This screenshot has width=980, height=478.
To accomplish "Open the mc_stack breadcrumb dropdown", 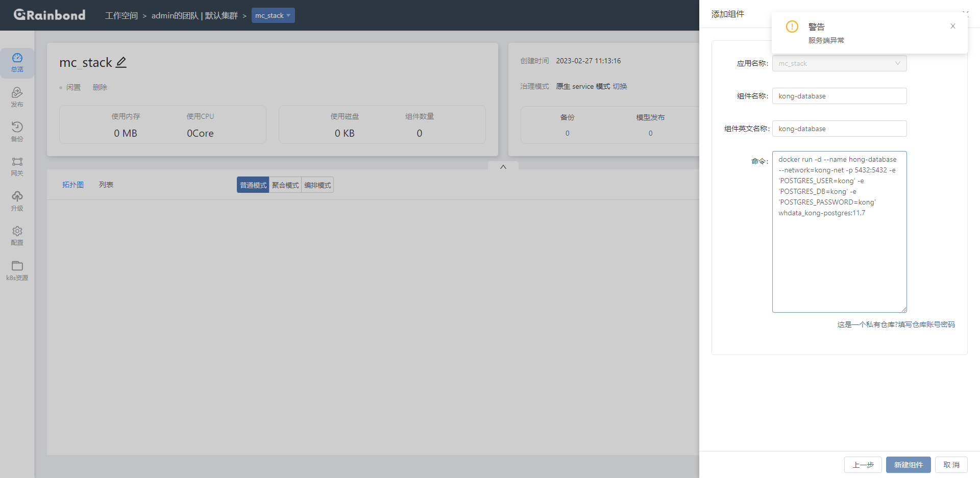I will 273,15.
